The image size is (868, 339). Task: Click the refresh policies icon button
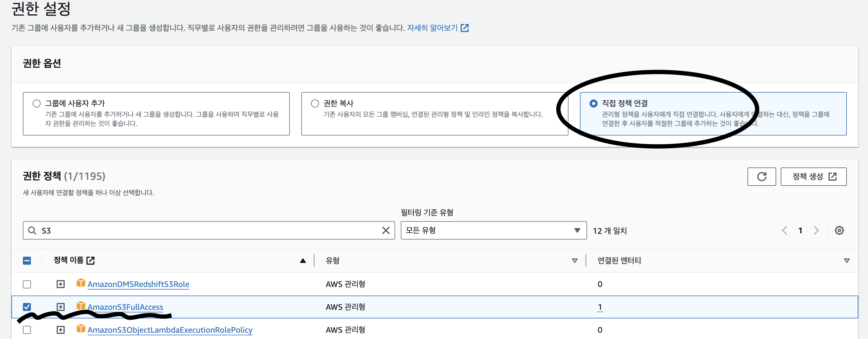point(761,176)
